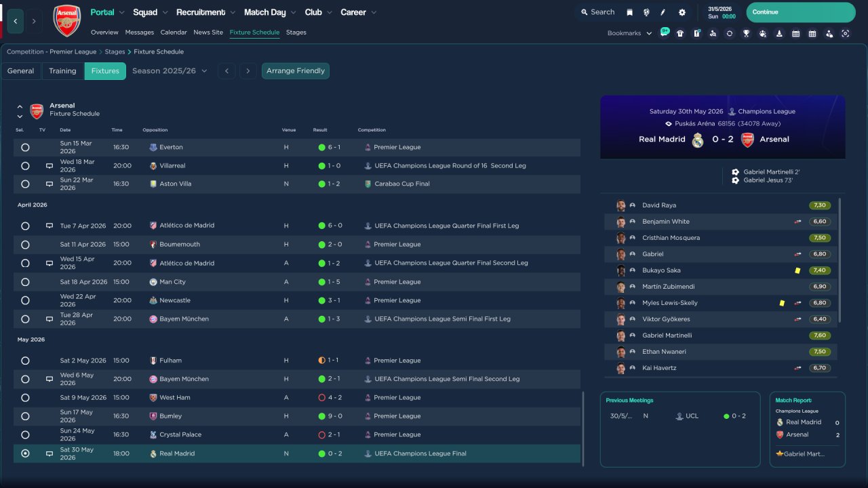Viewport: 868px width, 488px height.
Task: Open the 9+ notifications speech bubble
Action: pyautogui.click(x=664, y=33)
